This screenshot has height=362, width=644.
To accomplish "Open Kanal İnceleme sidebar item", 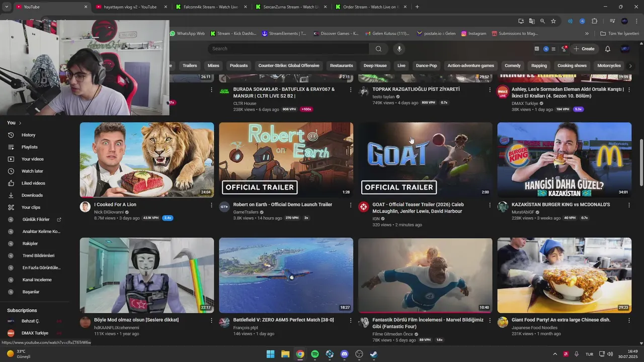I will [x=37, y=280].
